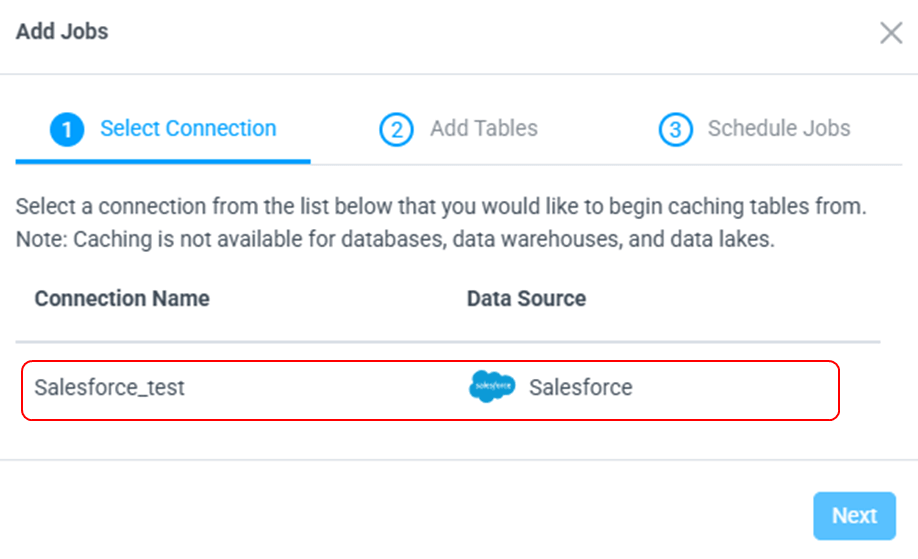
Task: Click the step 3 circle icon
Action: [x=675, y=129]
